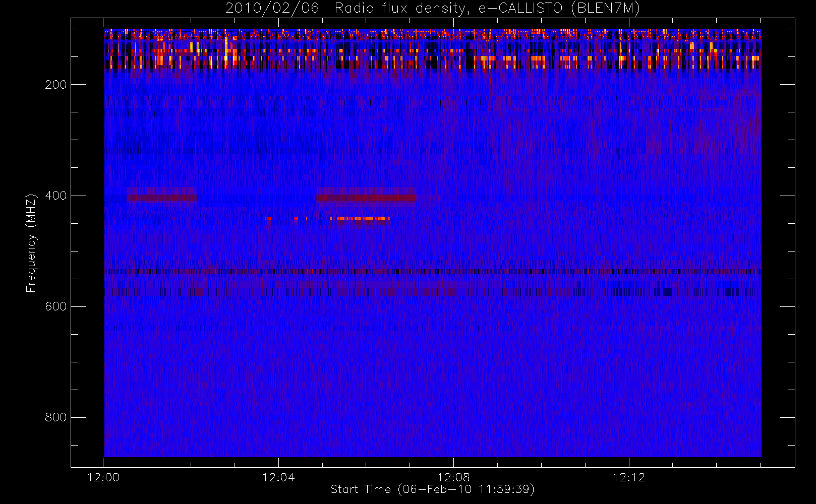The height and width of the screenshot is (504, 816).
Task: Click the dark red band at 400 MHz near 12:06
Action: coord(366,198)
